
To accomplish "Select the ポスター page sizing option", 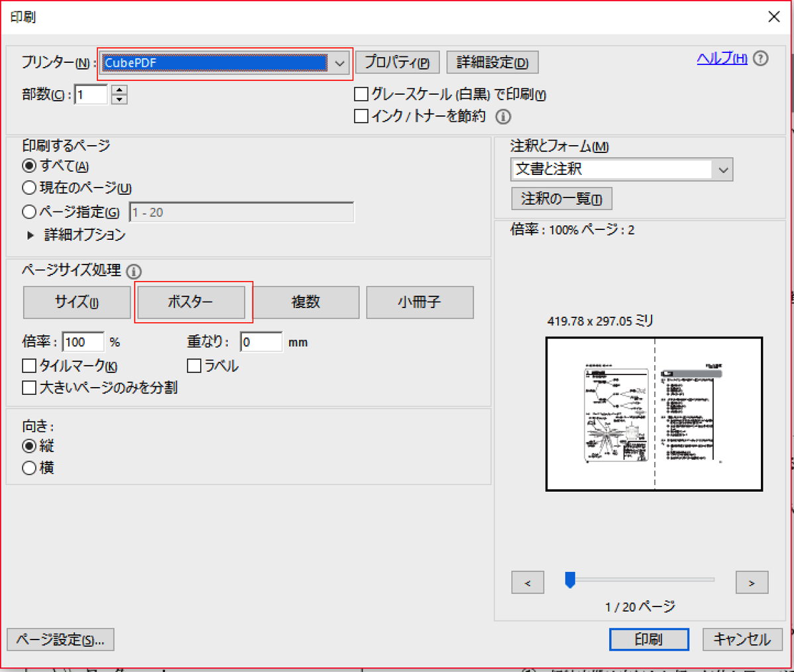I will point(192,302).
